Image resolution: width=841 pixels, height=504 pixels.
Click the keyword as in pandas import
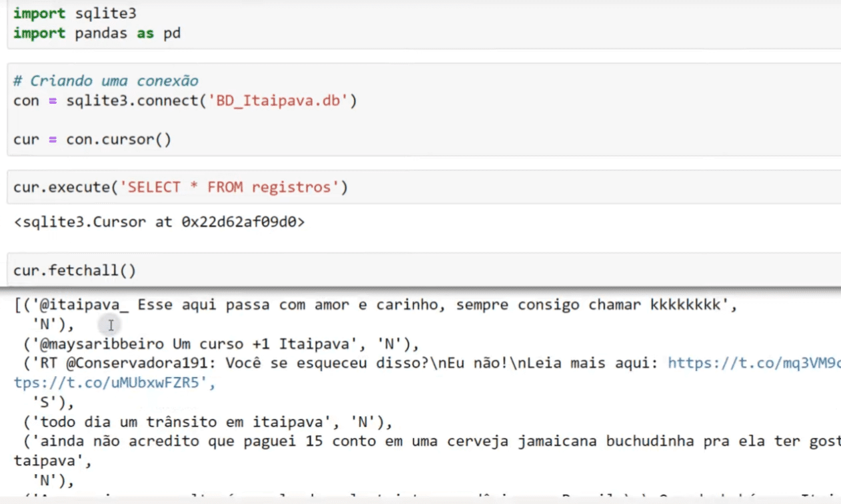pyautogui.click(x=147, y=33)
